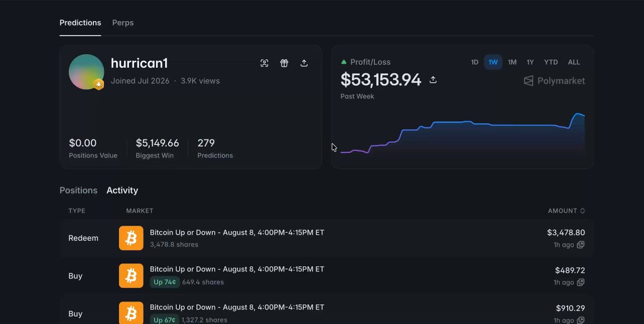This screenshot has height=324, width=644.
Task: Open the market title in the $910.29 Buy row
Action: coord(237,307)
